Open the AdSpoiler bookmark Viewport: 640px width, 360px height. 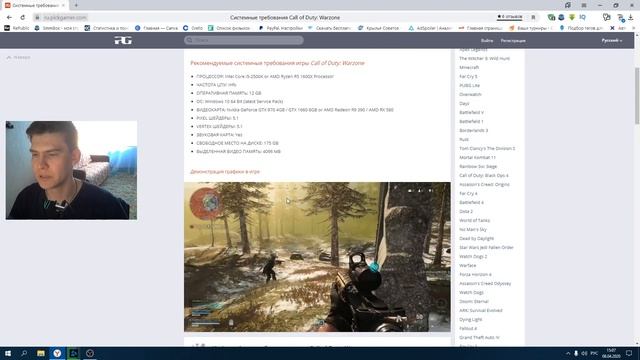click(430, 28)
